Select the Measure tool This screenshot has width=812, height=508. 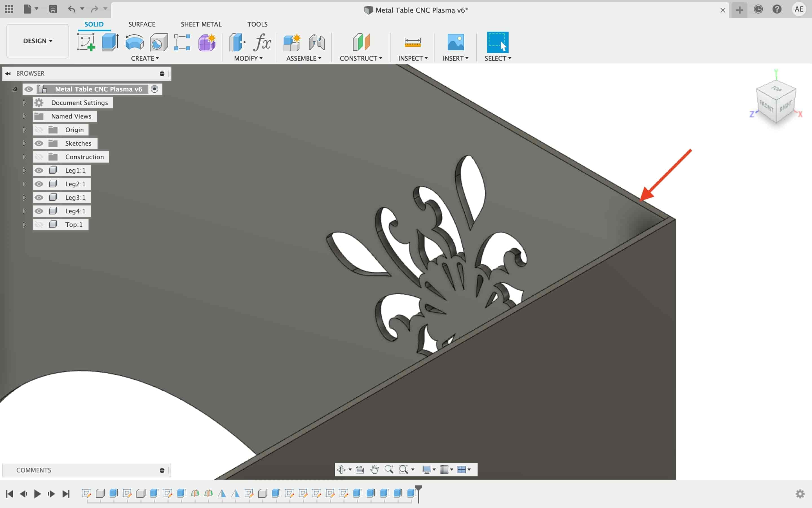click(x=412, y=42)
